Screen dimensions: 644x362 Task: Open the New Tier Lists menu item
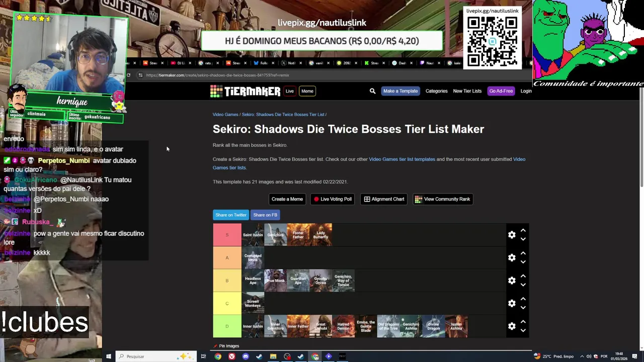coord(467,91)
